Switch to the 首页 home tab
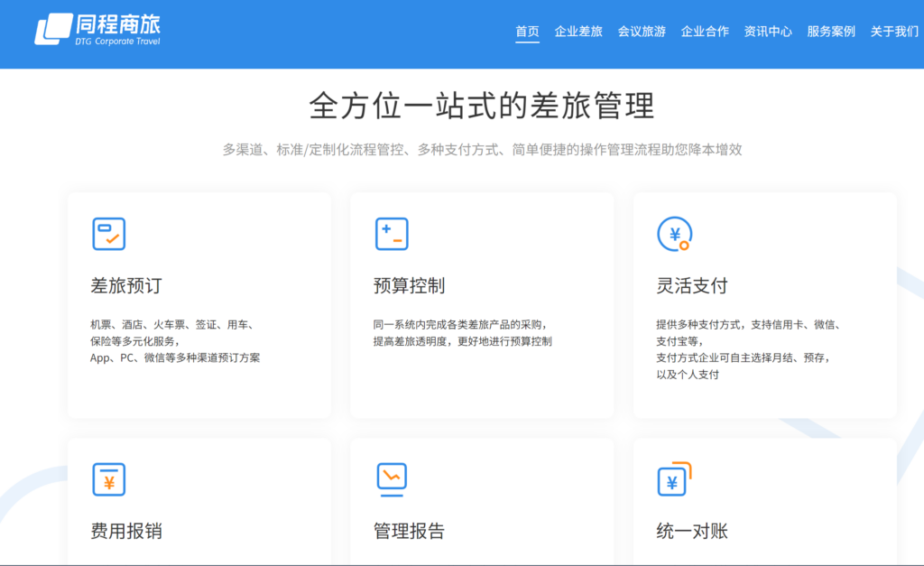 527,31
